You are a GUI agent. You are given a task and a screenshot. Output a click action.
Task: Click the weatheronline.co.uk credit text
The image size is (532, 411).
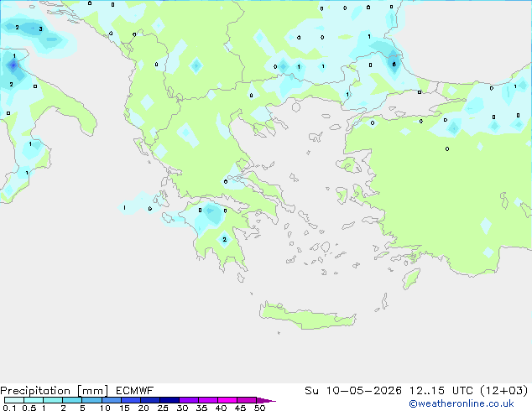click(x=462, y=403)
